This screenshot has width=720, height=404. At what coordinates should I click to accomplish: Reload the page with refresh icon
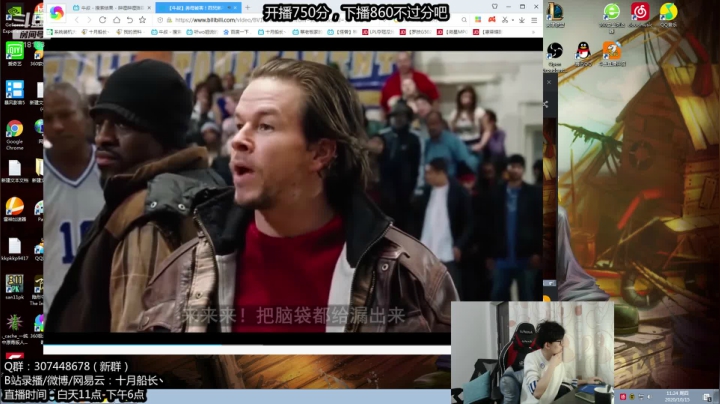102,20
